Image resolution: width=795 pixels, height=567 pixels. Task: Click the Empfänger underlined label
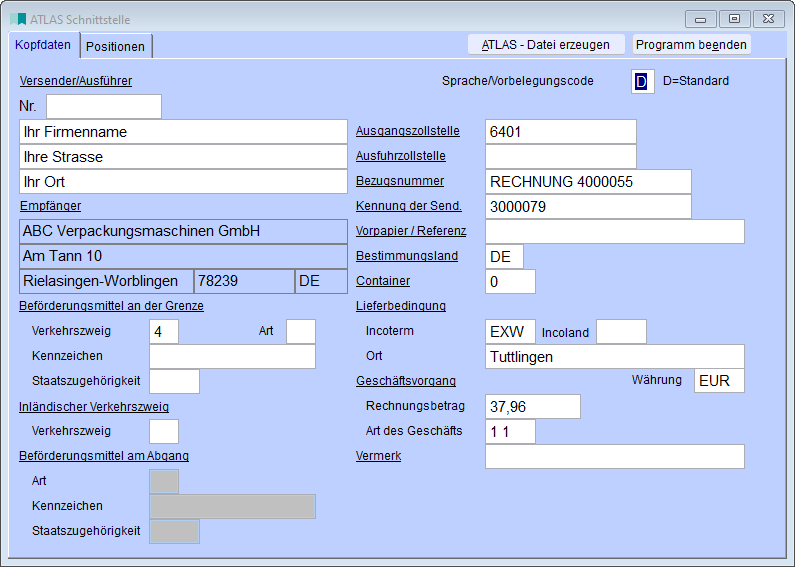pos(50,206)
